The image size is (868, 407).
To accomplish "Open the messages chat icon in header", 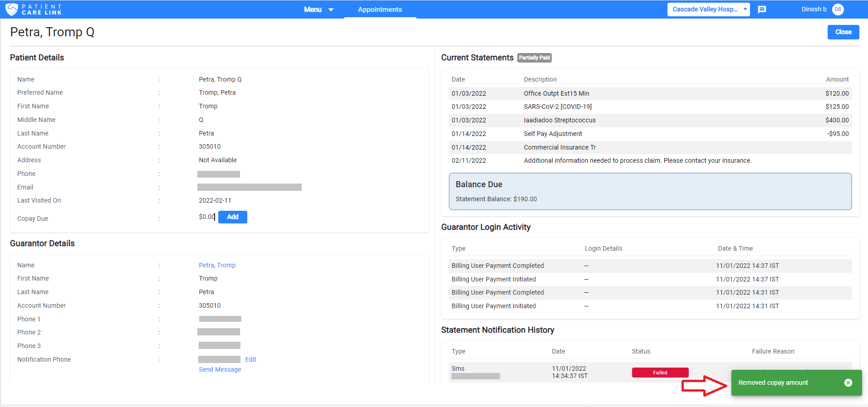I will click(762, 10).
